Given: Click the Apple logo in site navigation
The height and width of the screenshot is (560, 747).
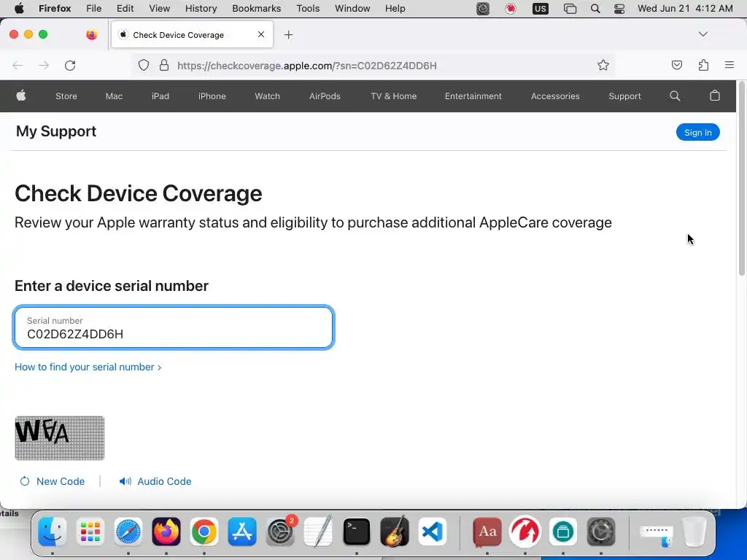Looking at the screenshot, I should click(21, 96).
